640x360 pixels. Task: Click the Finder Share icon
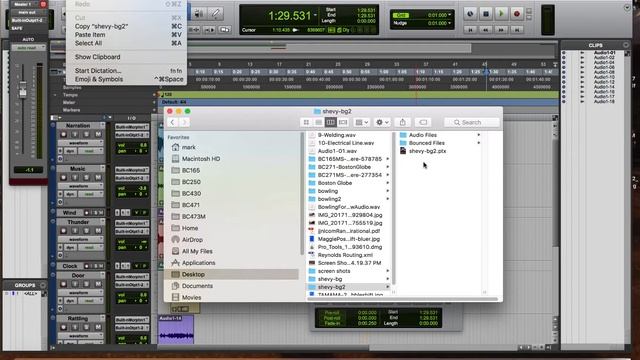pyautogui.click(x=402, y=122)
